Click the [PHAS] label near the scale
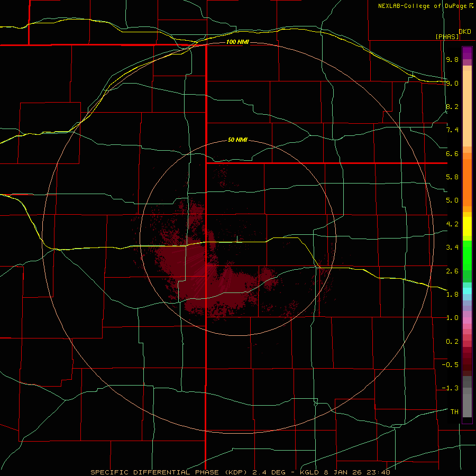Image resolution: width=476 pixels, height=476 pixels. (447, 36)
